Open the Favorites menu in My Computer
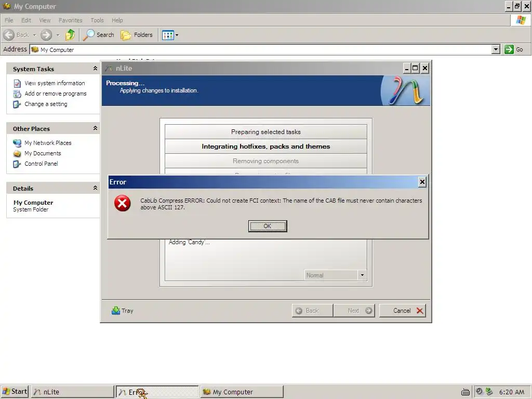This screenshot has width=532, height=399. tap(70, 20)
